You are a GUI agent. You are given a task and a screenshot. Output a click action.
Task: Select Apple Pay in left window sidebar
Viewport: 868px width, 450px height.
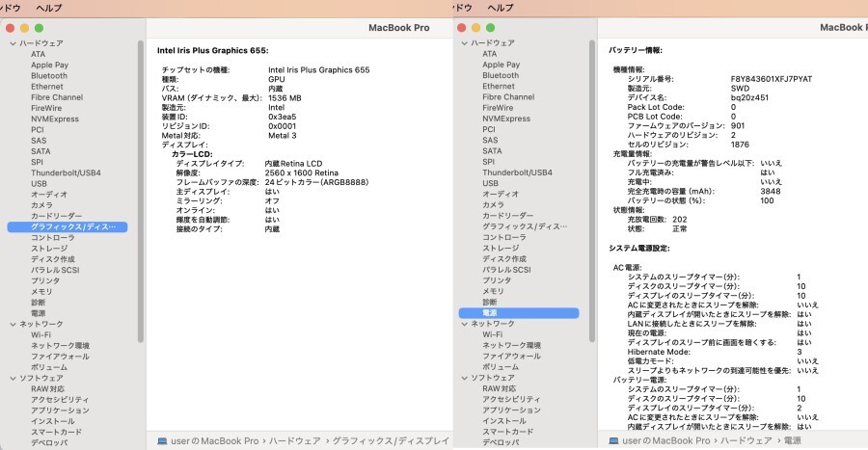[50, 65]
